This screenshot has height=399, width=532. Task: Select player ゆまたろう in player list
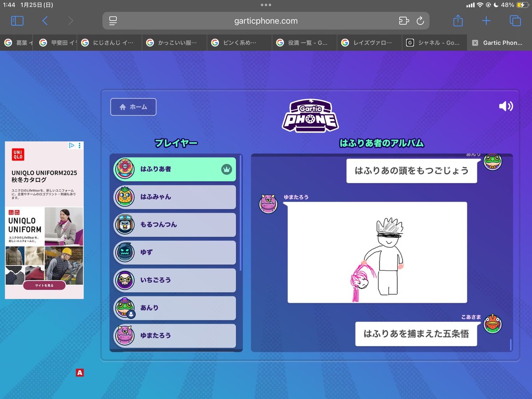(x=175, y=336)
